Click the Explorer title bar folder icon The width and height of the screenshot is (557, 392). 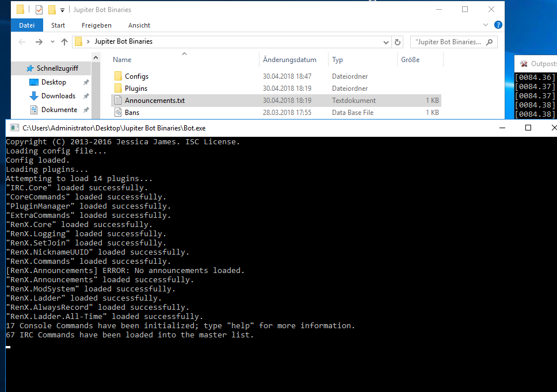(21, 9)
